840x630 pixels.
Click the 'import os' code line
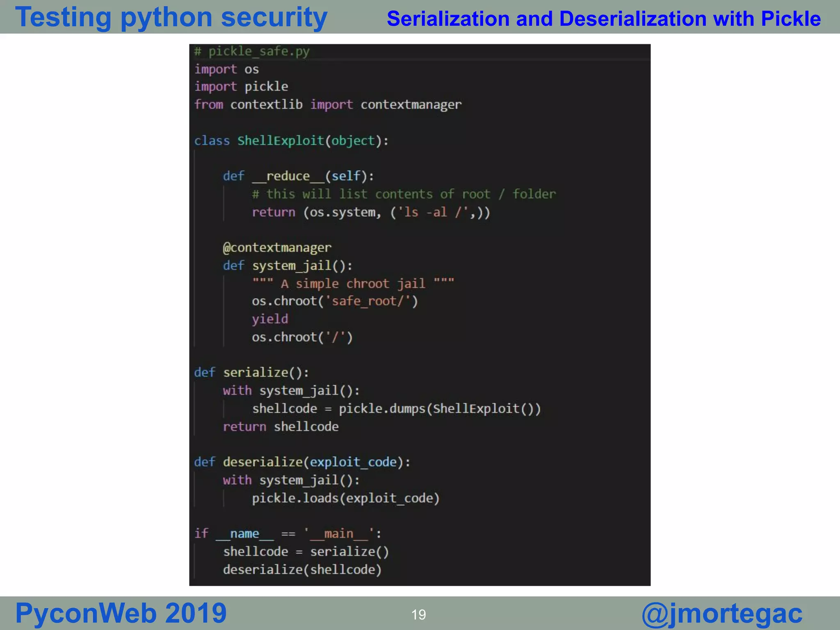coord(226,69)
